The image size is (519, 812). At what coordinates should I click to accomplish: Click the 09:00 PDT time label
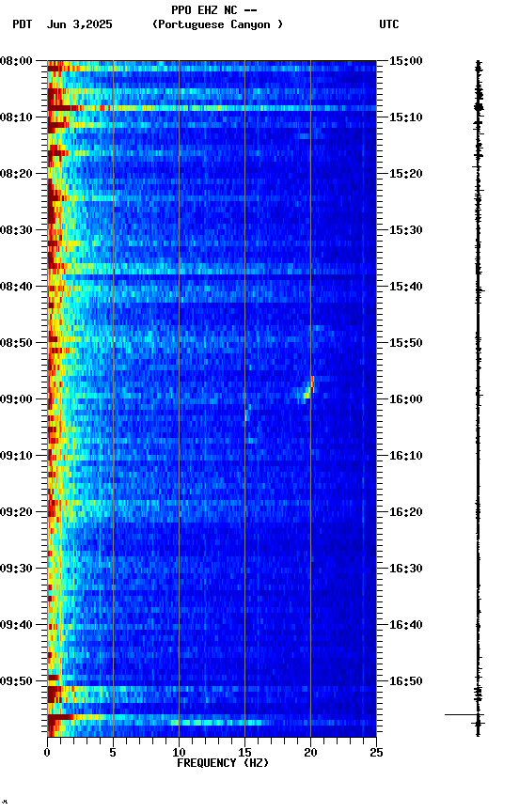point(16,399)
